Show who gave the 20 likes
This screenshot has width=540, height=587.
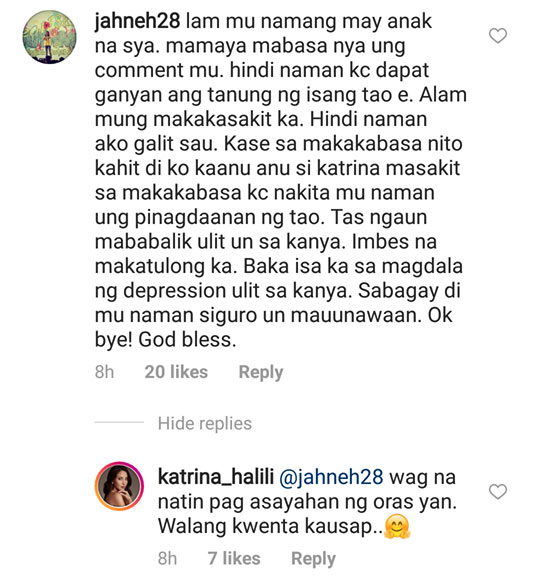coord(176,372)
